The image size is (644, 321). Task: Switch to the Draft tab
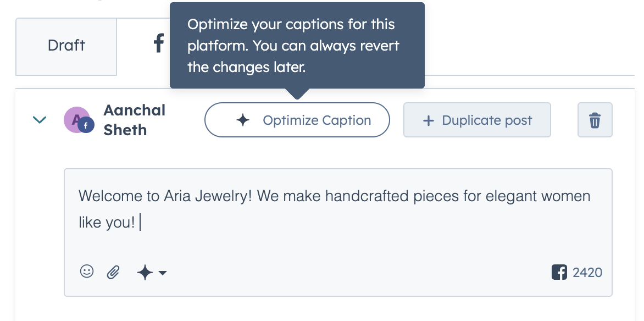click(66, 46)
